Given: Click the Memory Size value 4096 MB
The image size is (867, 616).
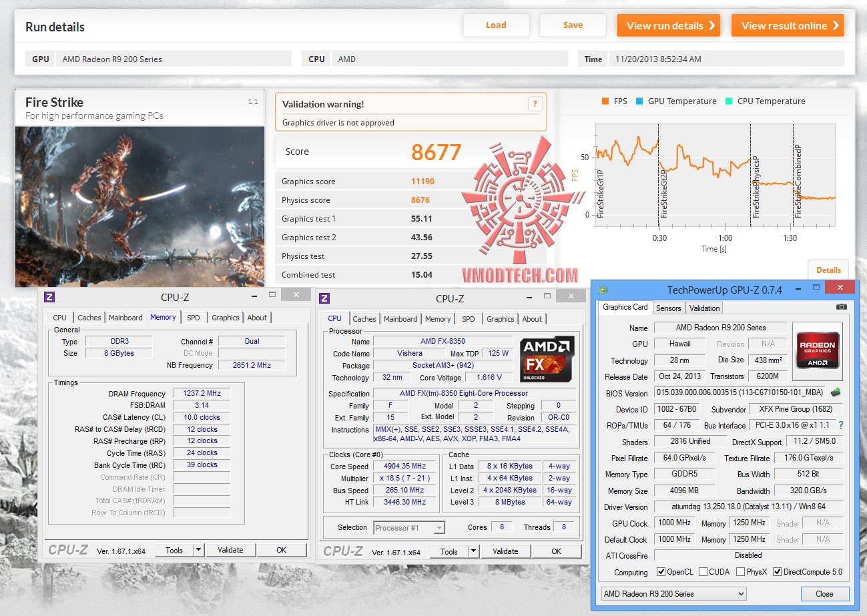Looking at the screenshot, I should [684, 491].
